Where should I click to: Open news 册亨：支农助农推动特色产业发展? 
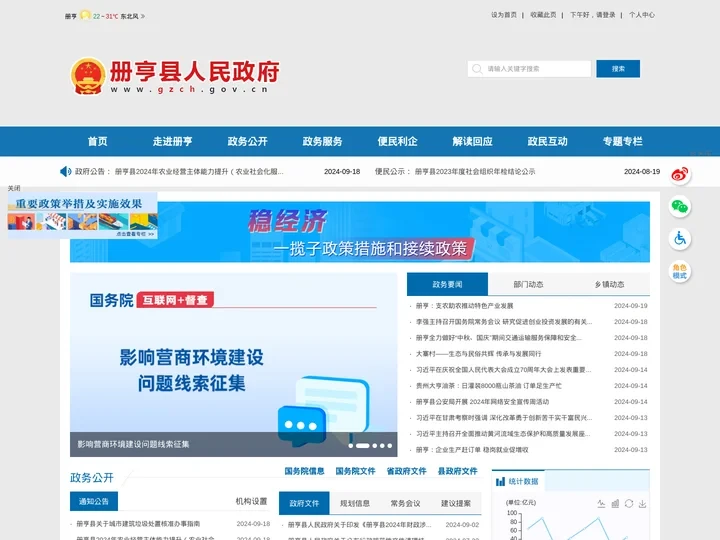(464, 306)
